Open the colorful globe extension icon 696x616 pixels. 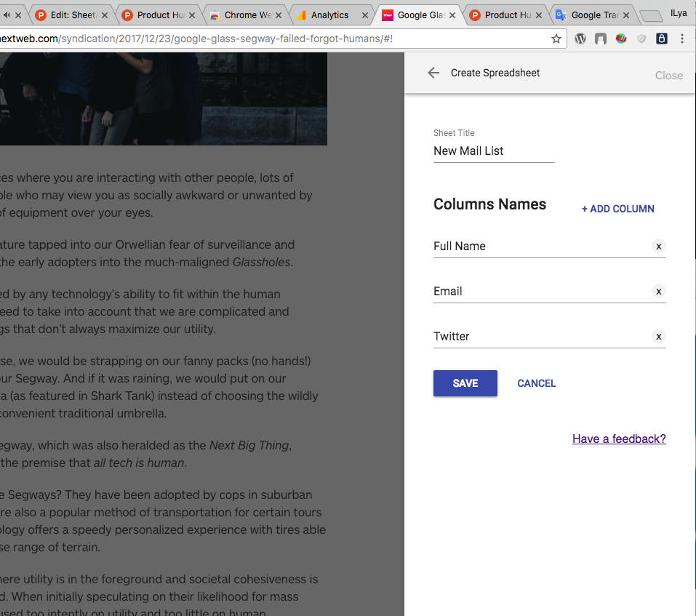(621, 39)
